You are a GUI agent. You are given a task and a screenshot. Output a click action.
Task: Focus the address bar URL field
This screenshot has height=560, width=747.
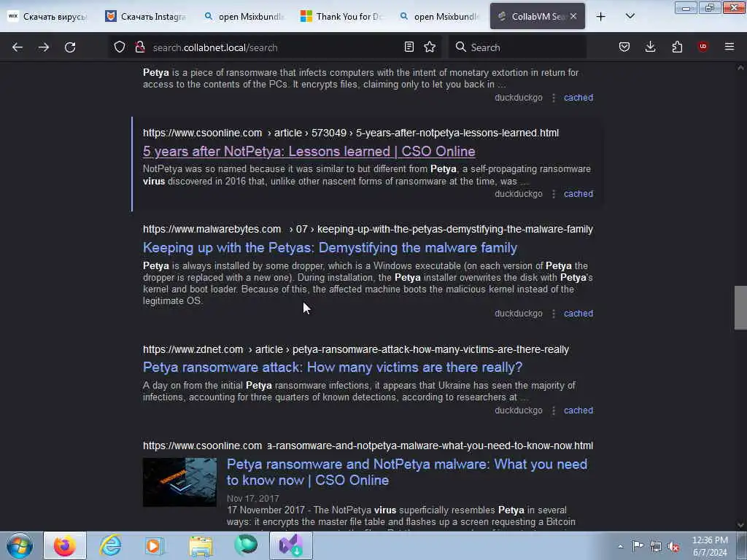pos(274,47)
